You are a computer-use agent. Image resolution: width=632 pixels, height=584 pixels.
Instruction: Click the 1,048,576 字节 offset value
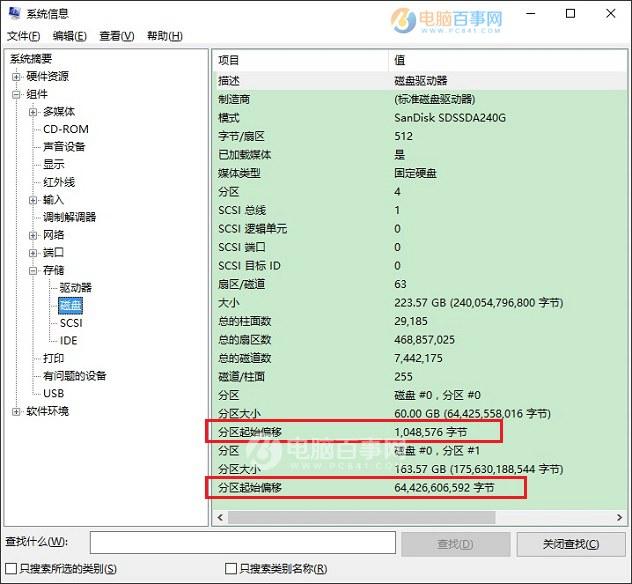[430, 432]
